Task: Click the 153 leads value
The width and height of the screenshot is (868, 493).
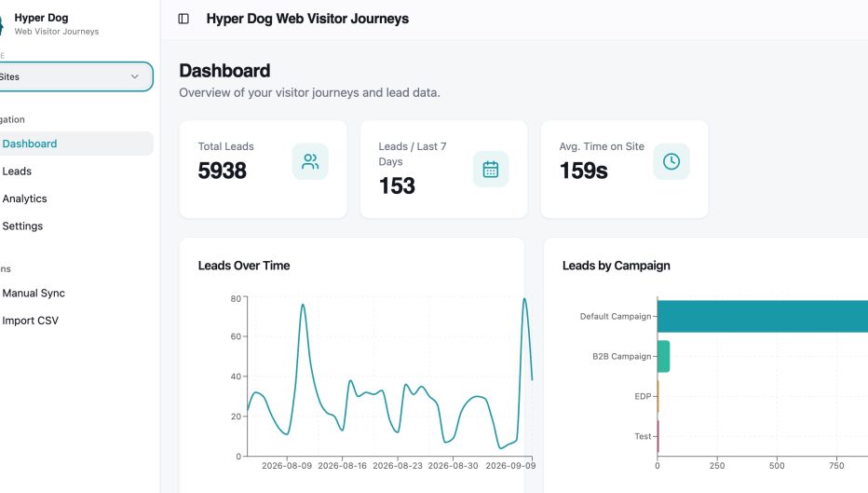Action: (397, 185)
